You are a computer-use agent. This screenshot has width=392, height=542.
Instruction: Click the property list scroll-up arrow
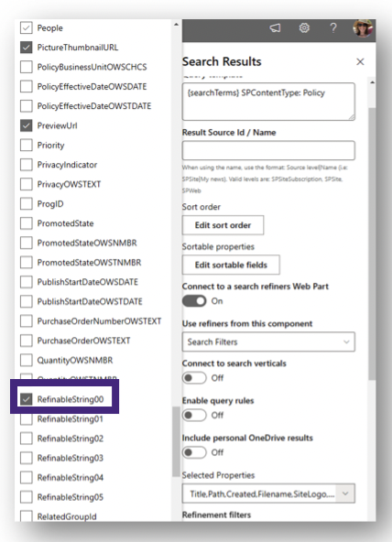pyautogui.click(x=176, y=25)
